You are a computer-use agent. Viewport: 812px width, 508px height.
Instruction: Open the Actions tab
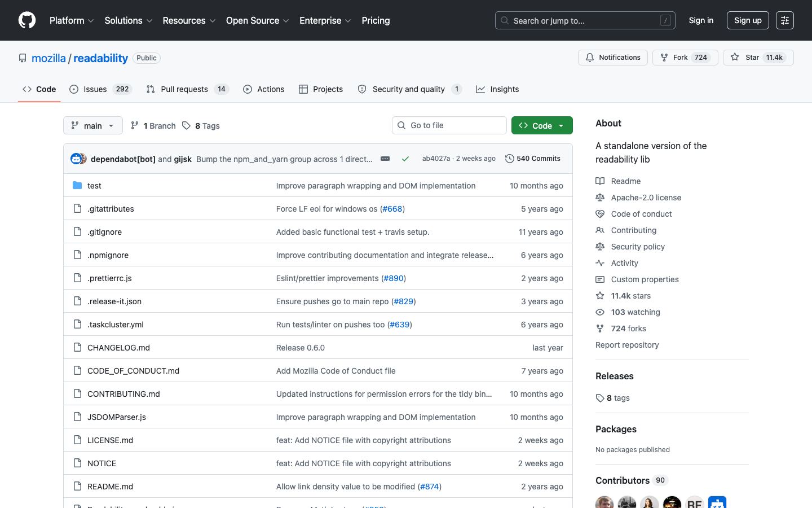264,89
